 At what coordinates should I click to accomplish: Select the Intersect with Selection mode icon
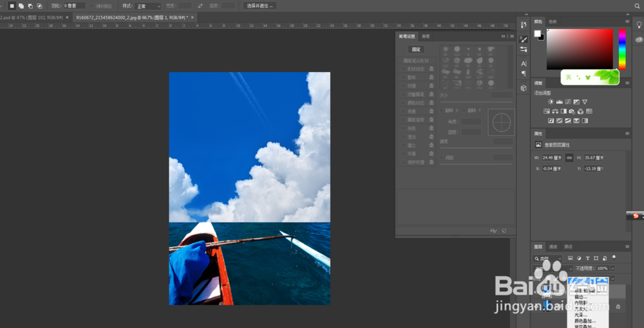(39, 6)
